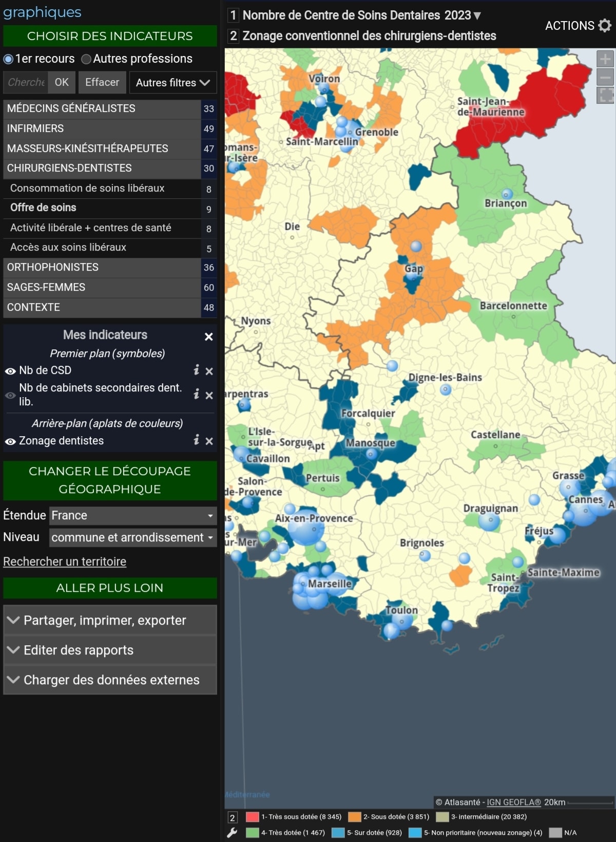The height and width of the screenshot is (842, 616).
Task: Open info for Nb de CSD indicator
Action: tap(196, 370)
